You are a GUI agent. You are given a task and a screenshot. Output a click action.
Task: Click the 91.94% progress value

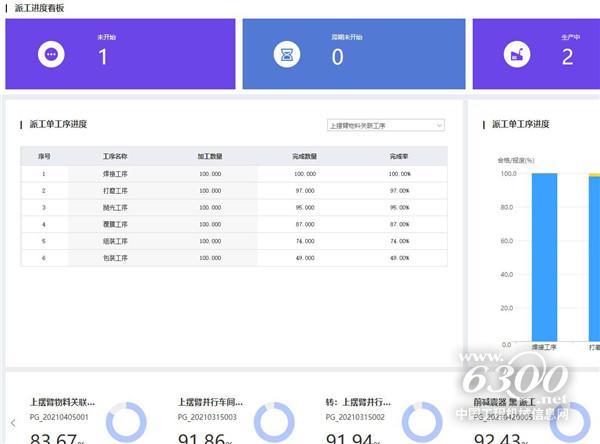pos(353,439)
